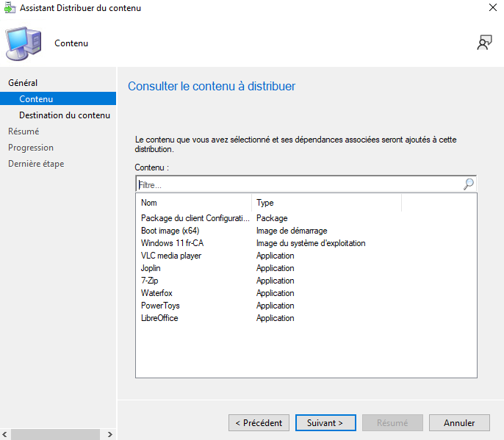Viewport: 504px width, 440px height.
Task: Click the filter search magnifier icon
Action: click(468, 185)
